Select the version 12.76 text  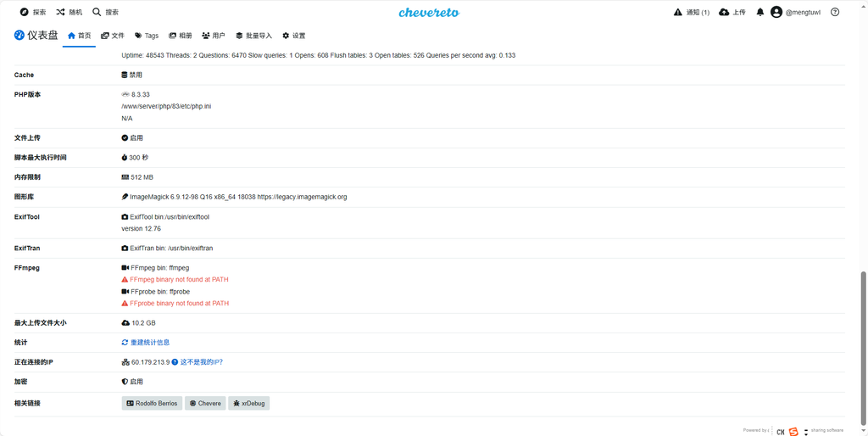coord(142,229)
